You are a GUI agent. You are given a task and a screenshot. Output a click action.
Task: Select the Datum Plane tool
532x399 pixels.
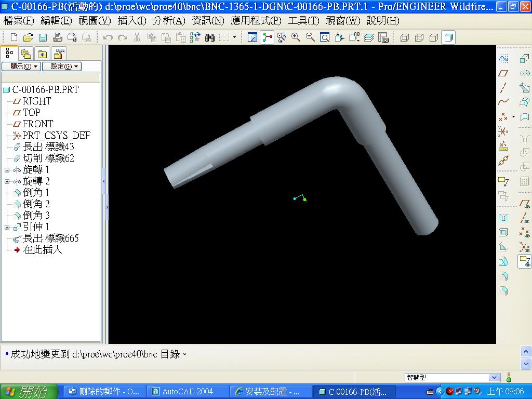click(x=503, y=73)
